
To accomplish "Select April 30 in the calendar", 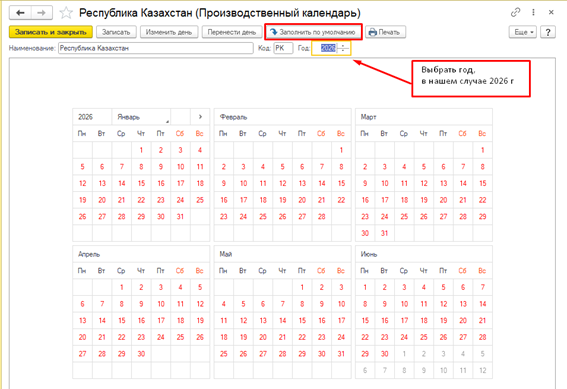I will coord(141,354).
